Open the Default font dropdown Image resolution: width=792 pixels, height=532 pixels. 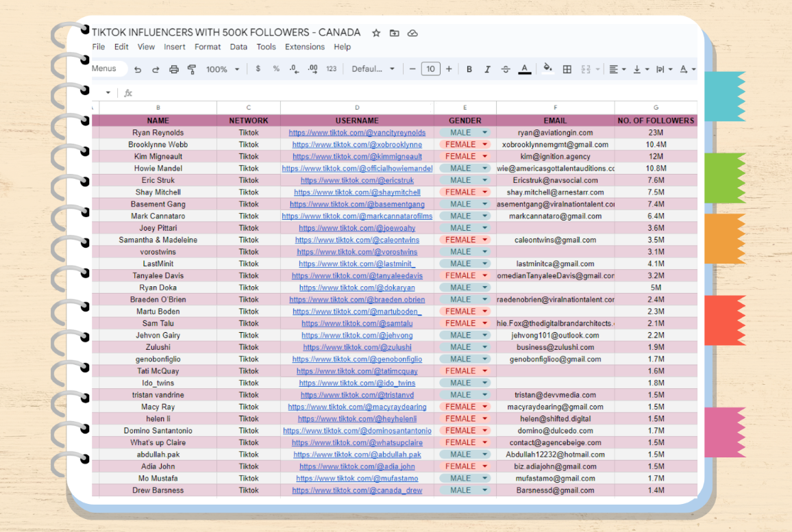(x=373, y=69)
